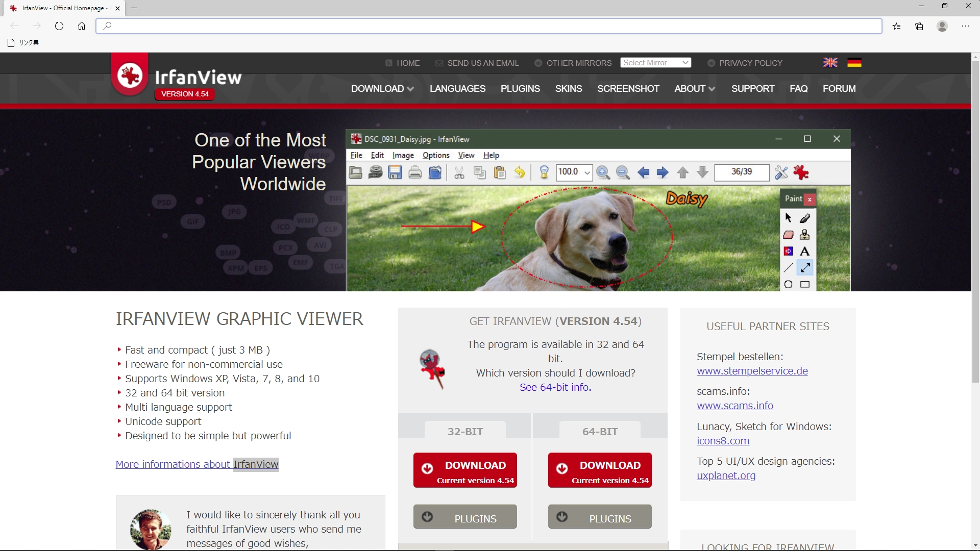
Task: Click the 32-bit PLUGINS button
Action: (465, 517)
